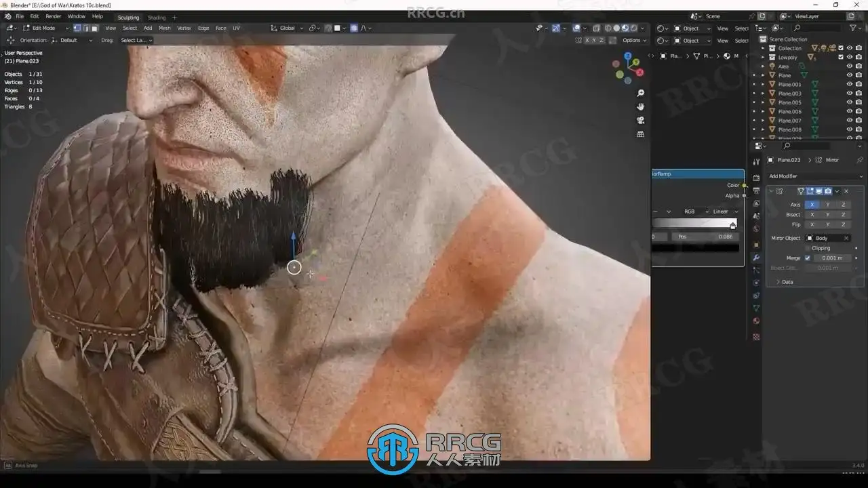Toggle Mirror modifier render visibility camera
The height and width of the screenshot is (488, 868).
click(x=827, y=191)
